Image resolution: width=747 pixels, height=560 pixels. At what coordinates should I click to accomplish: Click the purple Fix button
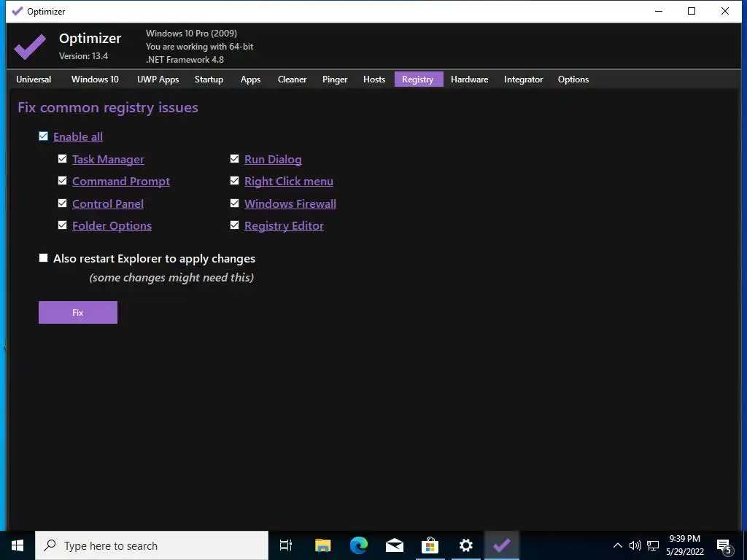[78, 312]
